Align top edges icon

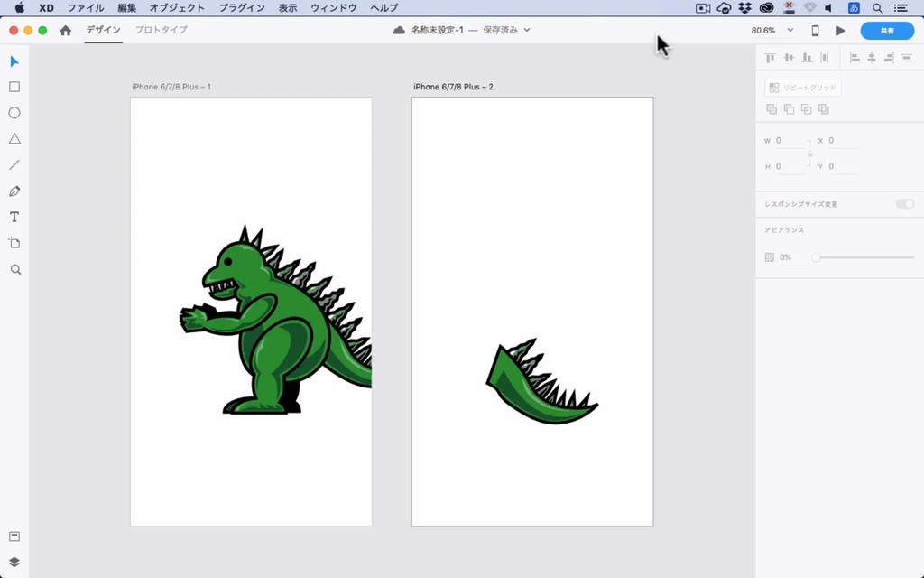tap(770, 57)
